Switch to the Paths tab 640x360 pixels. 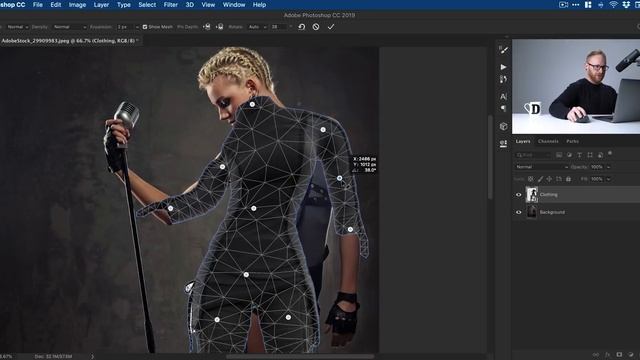click(x=572, y=141)
